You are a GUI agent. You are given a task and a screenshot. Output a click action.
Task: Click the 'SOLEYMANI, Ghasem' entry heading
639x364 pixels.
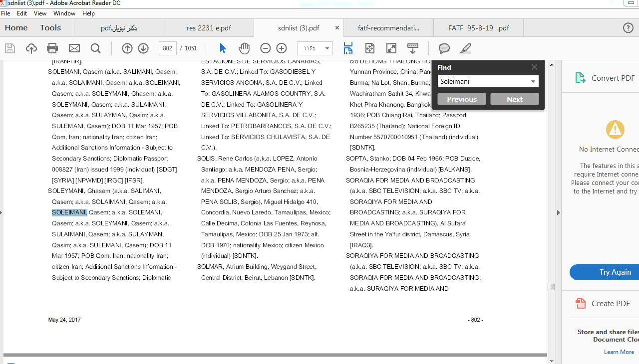tap(79, 191)
